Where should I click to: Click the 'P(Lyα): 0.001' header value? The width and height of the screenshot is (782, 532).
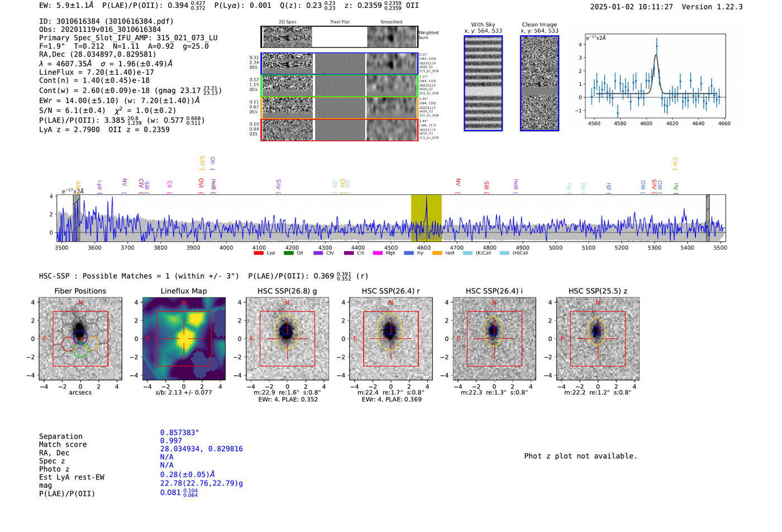tap(243, 6)
